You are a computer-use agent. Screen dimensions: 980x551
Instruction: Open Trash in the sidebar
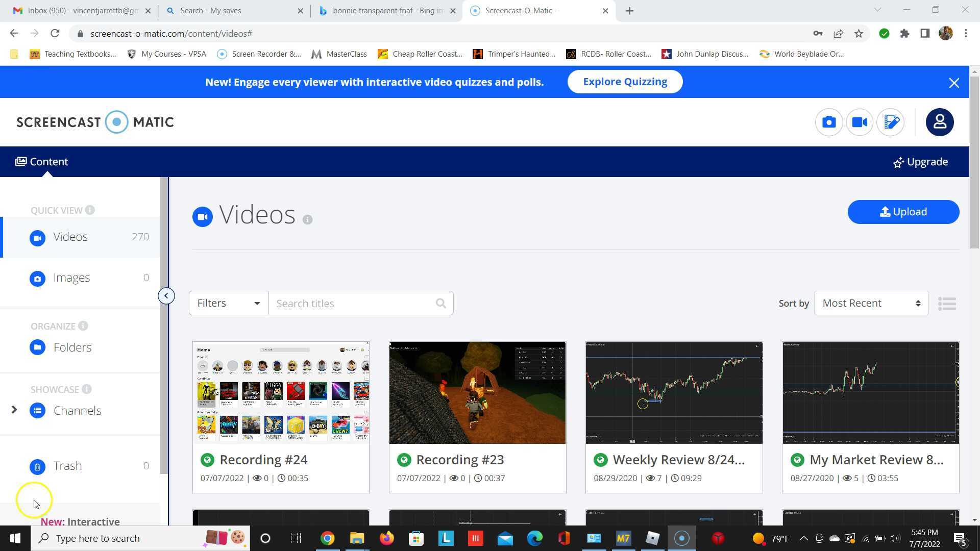coord(67,466)
